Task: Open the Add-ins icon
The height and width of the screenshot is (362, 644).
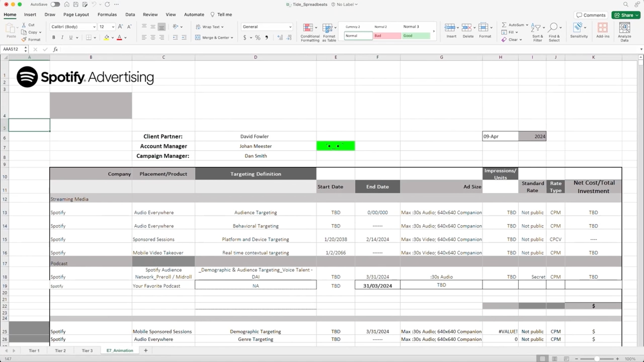Action: tap(603, 28)
